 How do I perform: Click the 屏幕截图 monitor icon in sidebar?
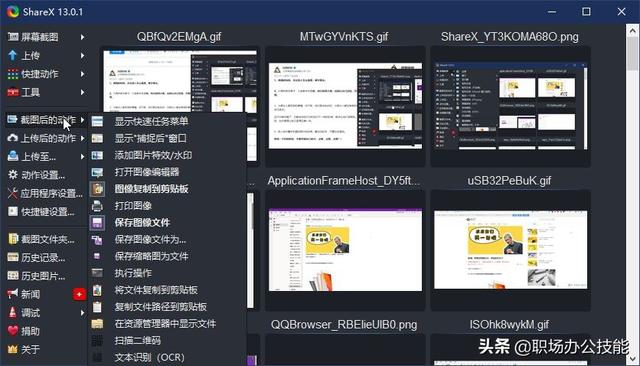(13, 37)
